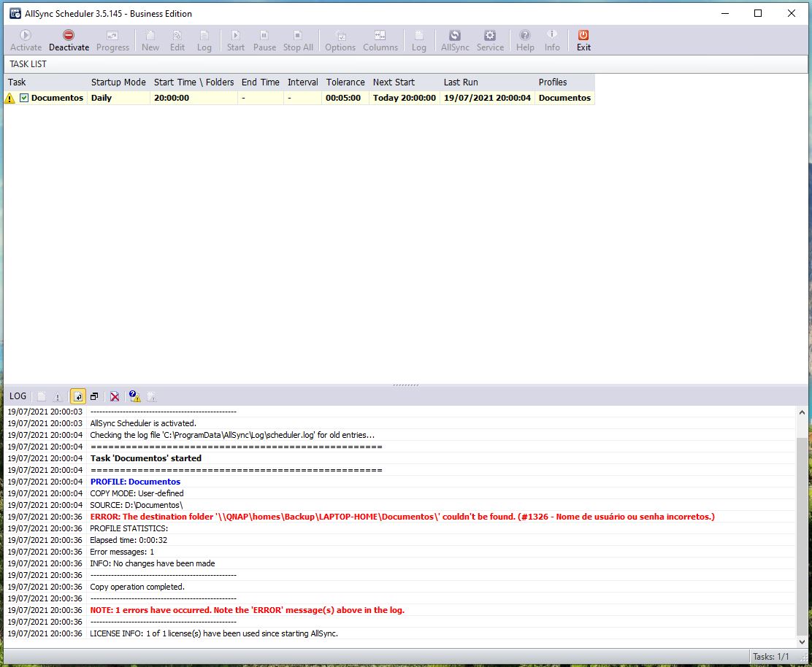Click the overlapping windows icon in the LOG toolbar
Image resolution: width=812 pixels, height=667 pixels.
click(94, 396)
